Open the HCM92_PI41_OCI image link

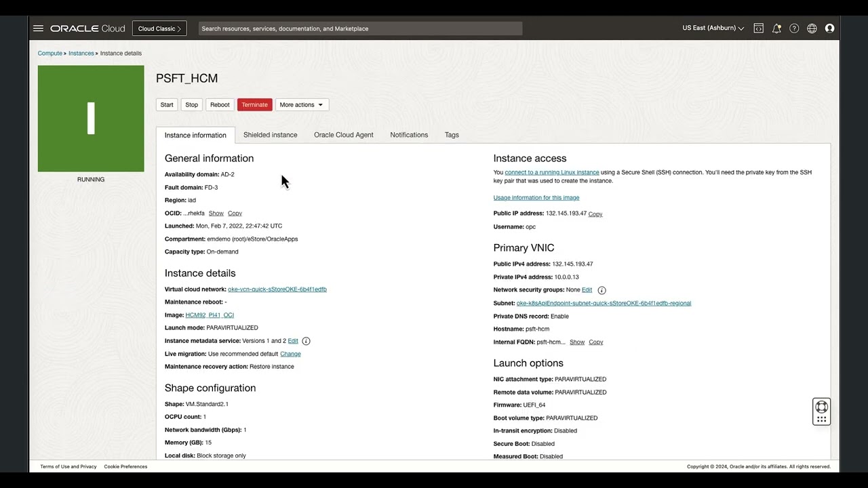(210, 315)
